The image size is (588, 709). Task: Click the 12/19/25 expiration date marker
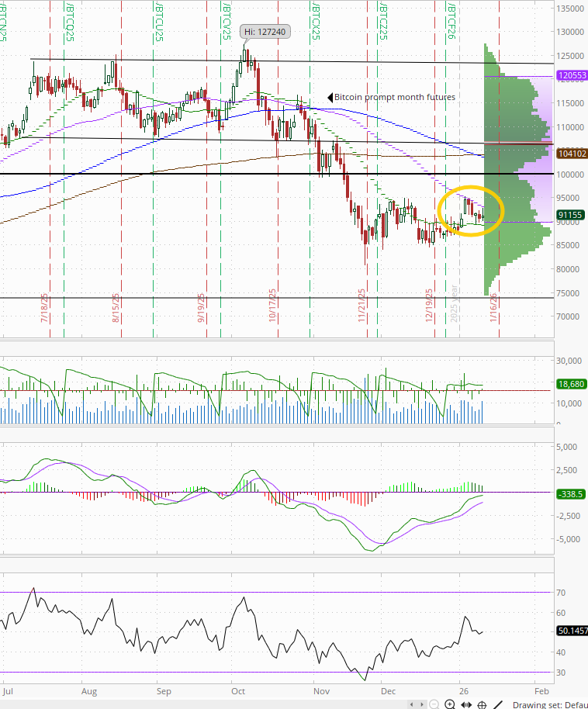[429, 306]
